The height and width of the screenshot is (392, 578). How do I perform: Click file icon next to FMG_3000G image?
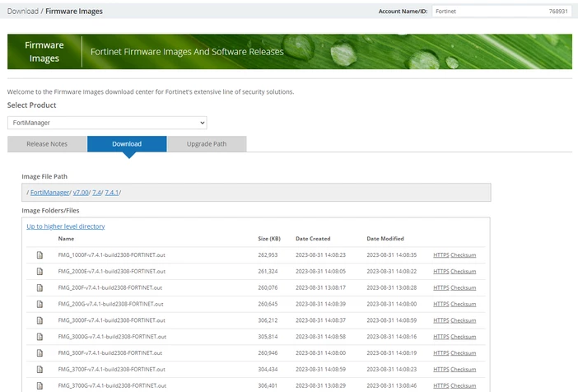click(40, 336)
